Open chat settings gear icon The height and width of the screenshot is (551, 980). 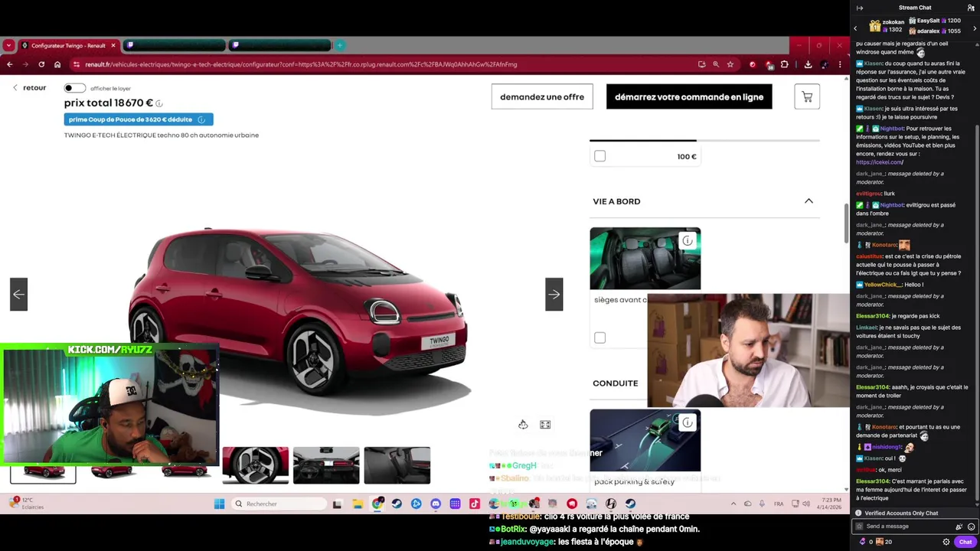946,542
